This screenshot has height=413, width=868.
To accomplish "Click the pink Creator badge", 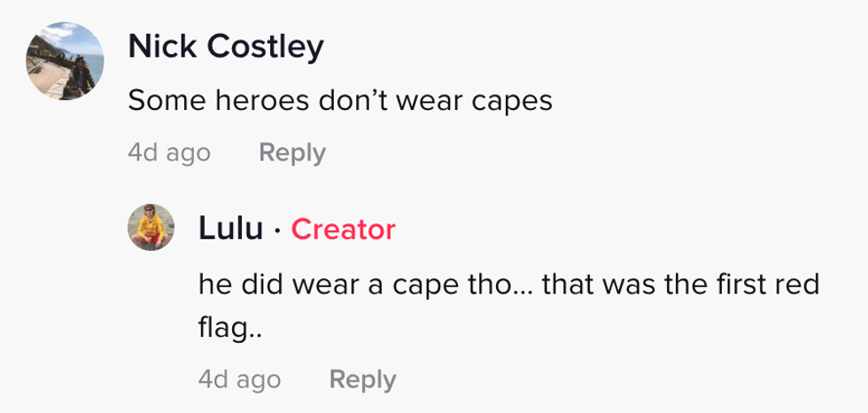I will click(343, 230).
